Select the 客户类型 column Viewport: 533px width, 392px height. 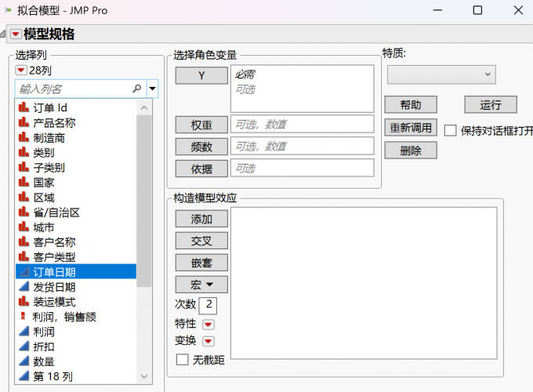tap(55, 257)
